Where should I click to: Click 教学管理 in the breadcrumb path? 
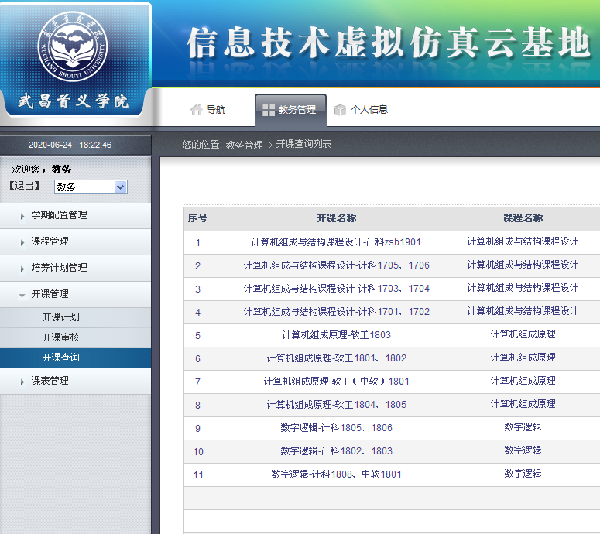[245, 145]
